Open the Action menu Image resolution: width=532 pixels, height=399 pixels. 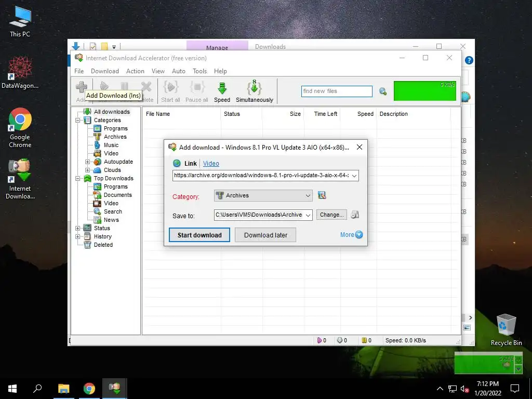pyautogui.click(x=135, y=71)
